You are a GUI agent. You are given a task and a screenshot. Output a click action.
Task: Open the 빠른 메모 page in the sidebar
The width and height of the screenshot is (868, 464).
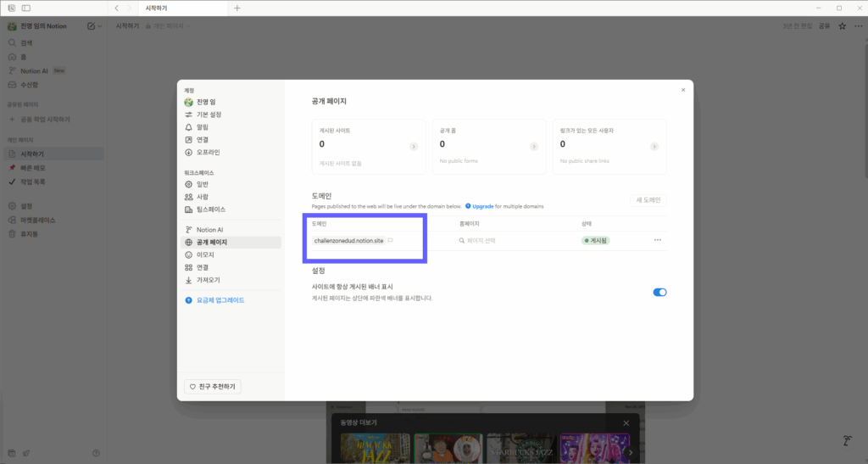pyautogui.click(x=53, y=168)
